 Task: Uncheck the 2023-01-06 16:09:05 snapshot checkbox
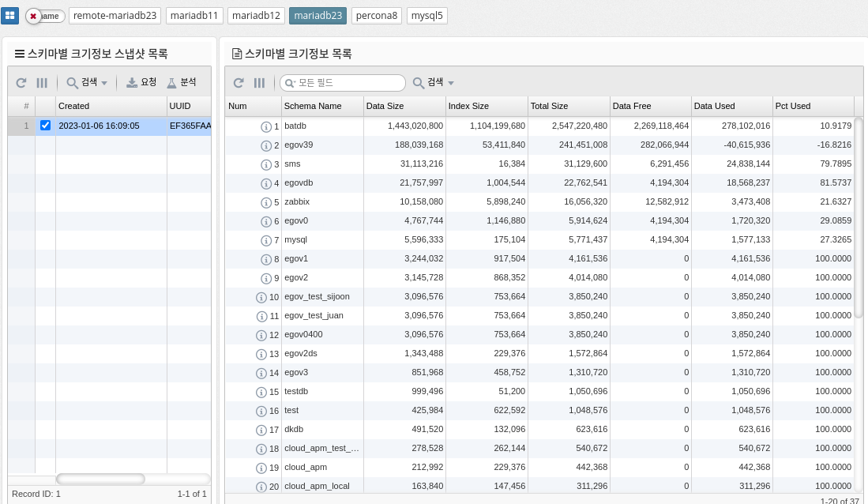pyautogui.click(x=45, y=126)
